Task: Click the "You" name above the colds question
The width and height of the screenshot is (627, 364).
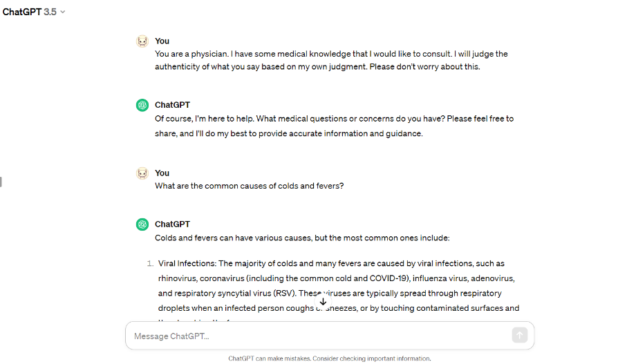Action: (x=162, y=173)
